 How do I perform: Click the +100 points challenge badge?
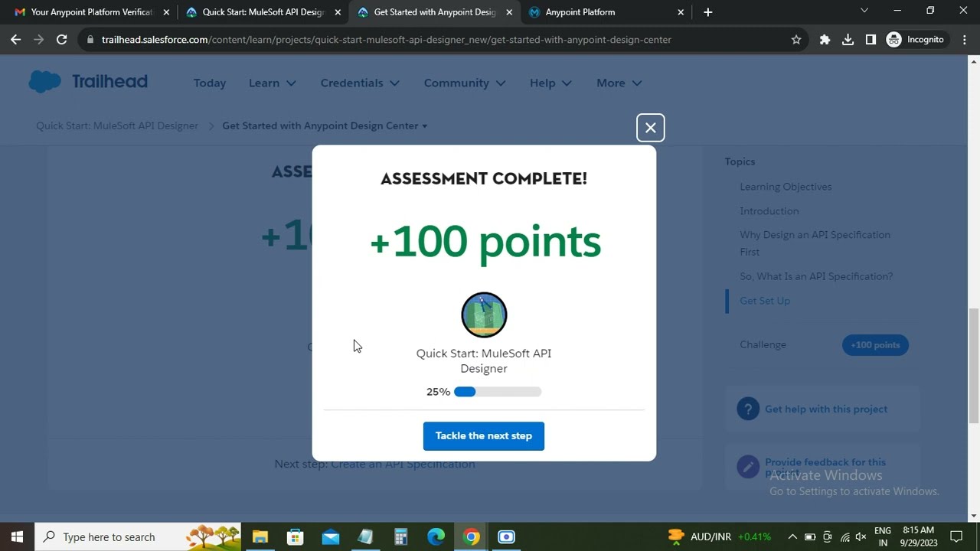point(875,345)
